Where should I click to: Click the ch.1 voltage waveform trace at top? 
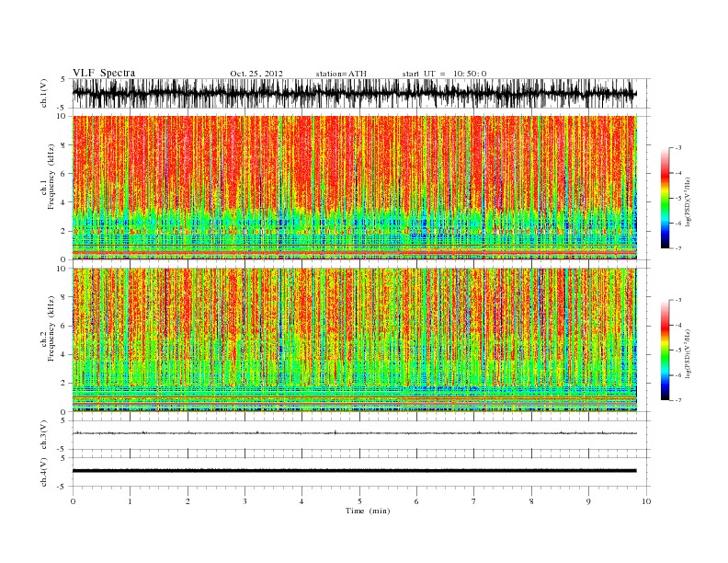pos(354,93)
